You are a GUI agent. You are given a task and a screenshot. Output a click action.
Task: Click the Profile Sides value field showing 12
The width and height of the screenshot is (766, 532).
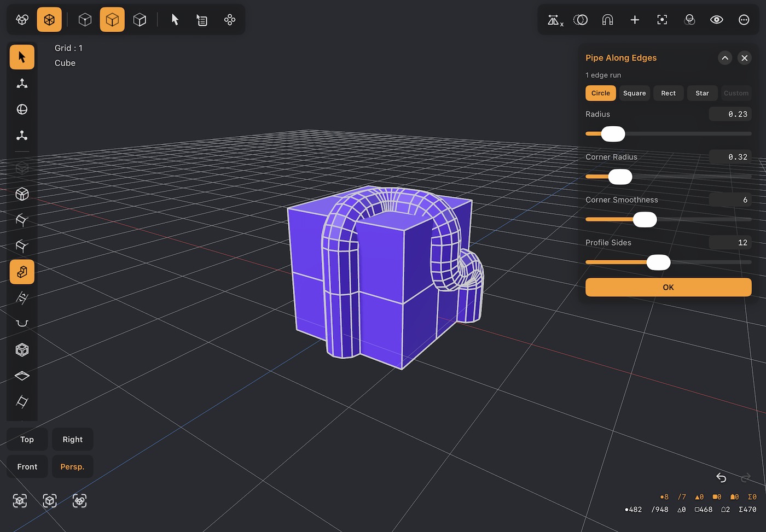730,243
